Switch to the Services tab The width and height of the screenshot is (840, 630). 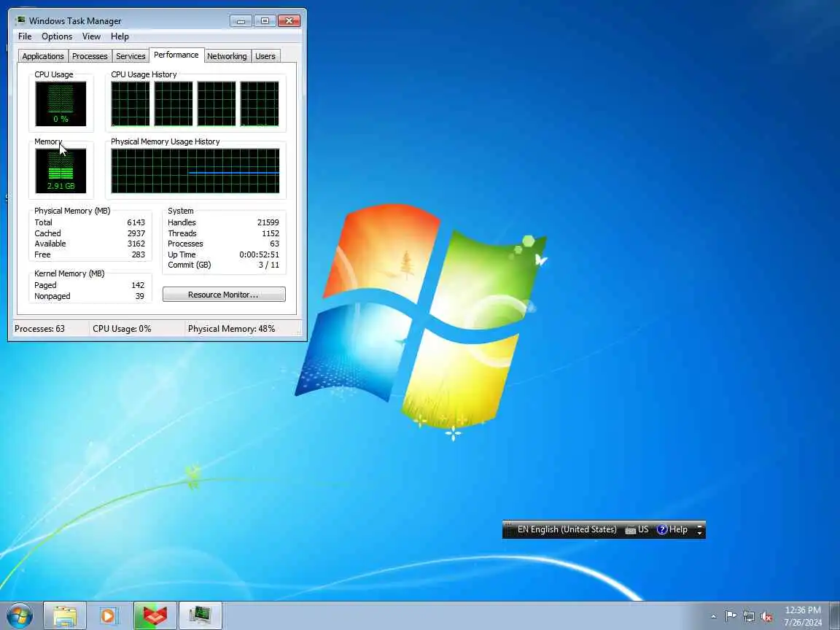tap(131, 56)
